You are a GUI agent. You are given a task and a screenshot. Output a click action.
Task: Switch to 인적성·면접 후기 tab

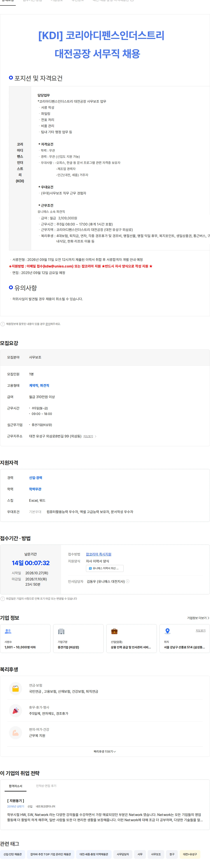pos(46,786)
